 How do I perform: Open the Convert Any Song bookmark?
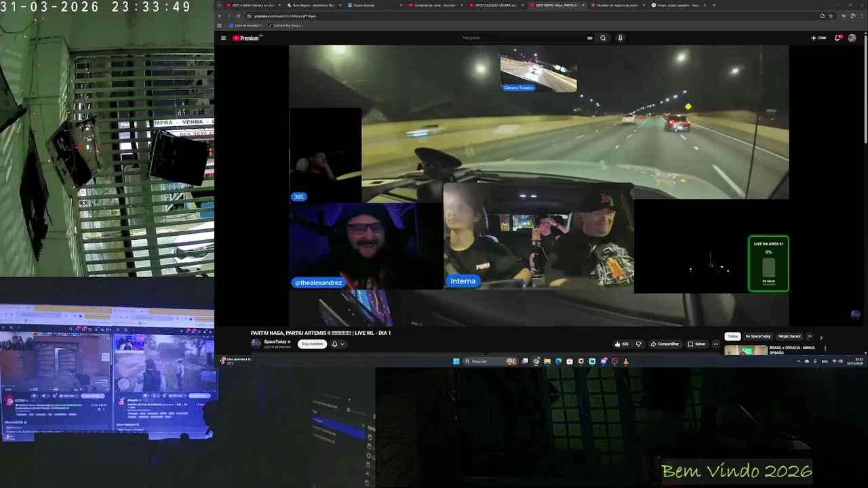pos(285,25)
